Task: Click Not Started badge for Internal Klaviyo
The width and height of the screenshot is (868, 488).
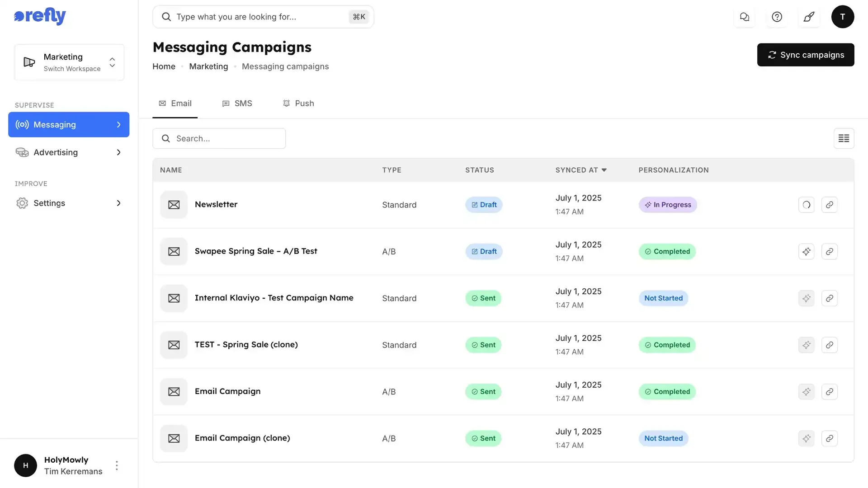Action: click(663, 298)
